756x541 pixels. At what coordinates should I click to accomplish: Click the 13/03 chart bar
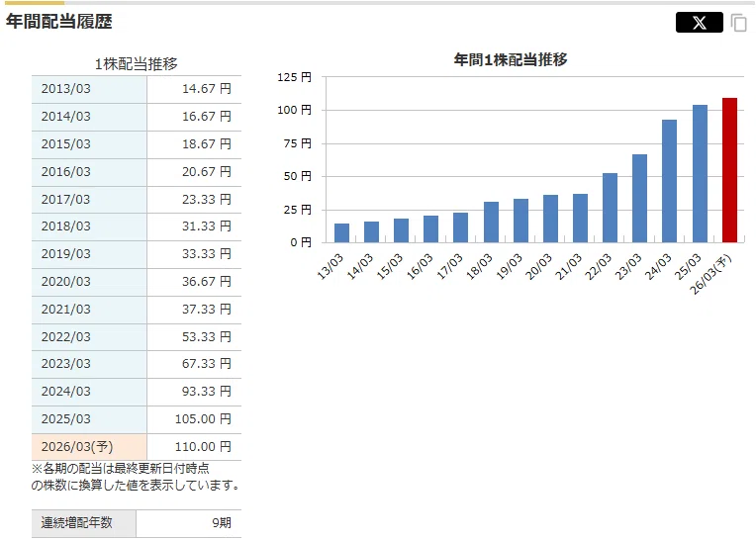click(341, 232)
